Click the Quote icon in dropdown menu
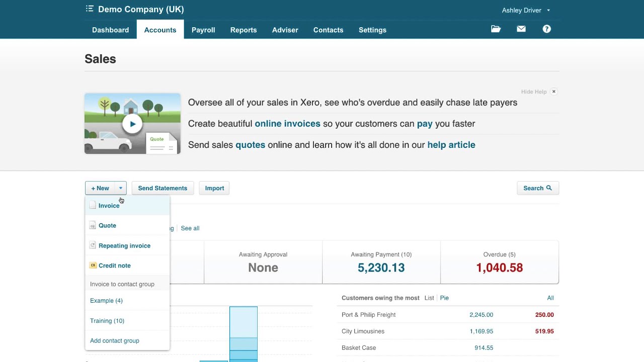 tap(93, 225)
